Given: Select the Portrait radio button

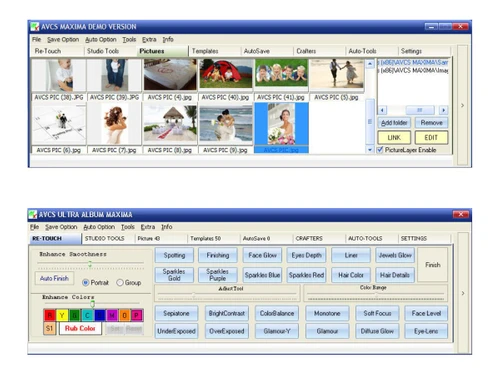Looking at the screenshot, I should [86, 283].
